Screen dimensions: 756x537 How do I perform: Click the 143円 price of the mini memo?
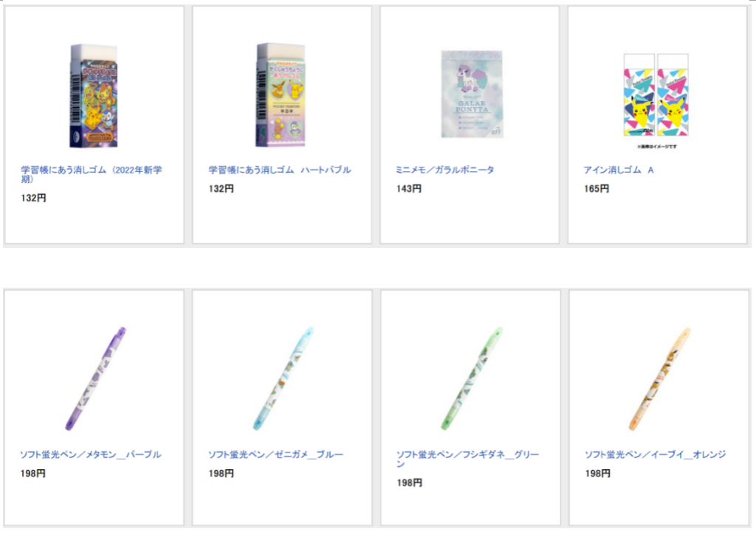click(x=409, y=189)
